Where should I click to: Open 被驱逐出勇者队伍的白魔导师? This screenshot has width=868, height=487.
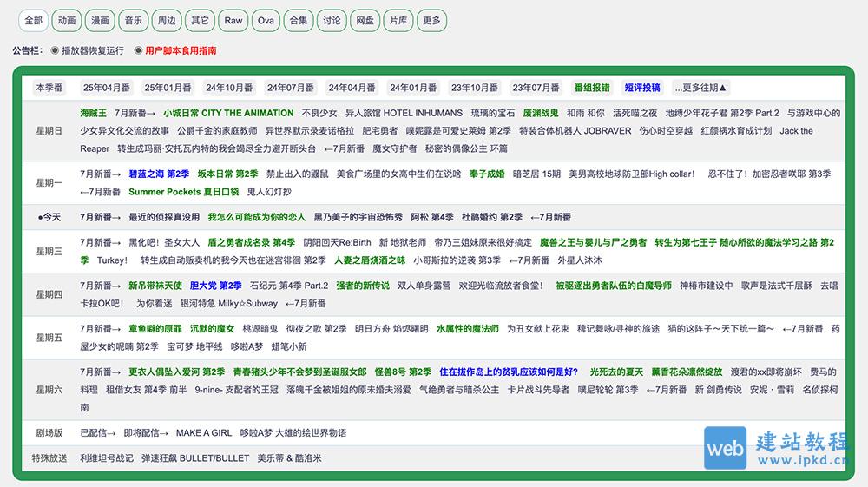[x=614, y=286]
